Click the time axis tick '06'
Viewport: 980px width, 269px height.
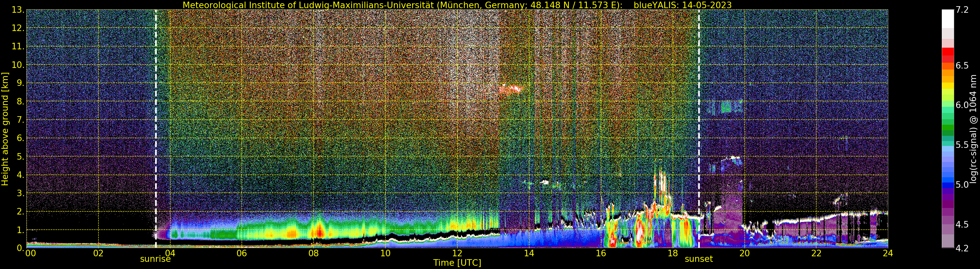tap(242, 253)
